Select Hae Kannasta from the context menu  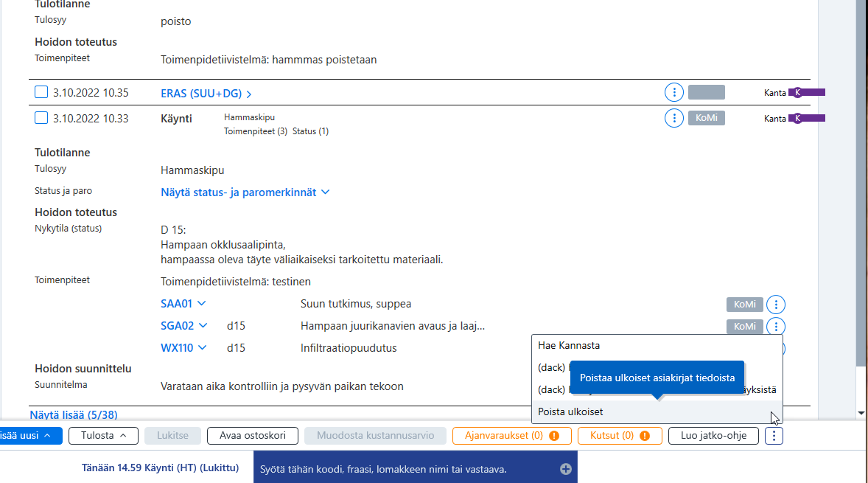[x=657, y=346]
